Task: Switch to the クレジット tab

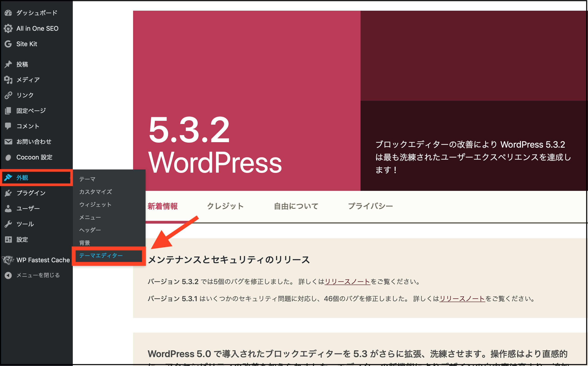Action: pyautogui.click(x=225, y=206)
